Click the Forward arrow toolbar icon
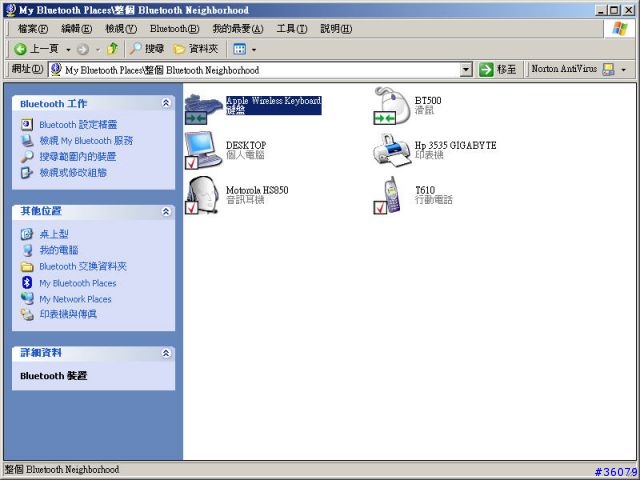Image resolution: width=640 pixels, height=480 pixels. (x=83, y=50)
